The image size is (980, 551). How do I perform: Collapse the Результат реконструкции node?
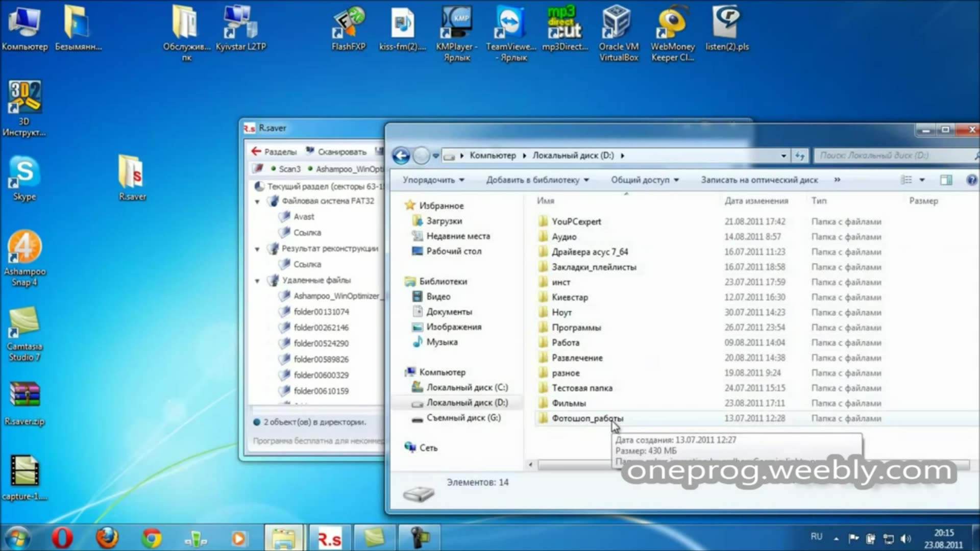[x=257, y=249]
